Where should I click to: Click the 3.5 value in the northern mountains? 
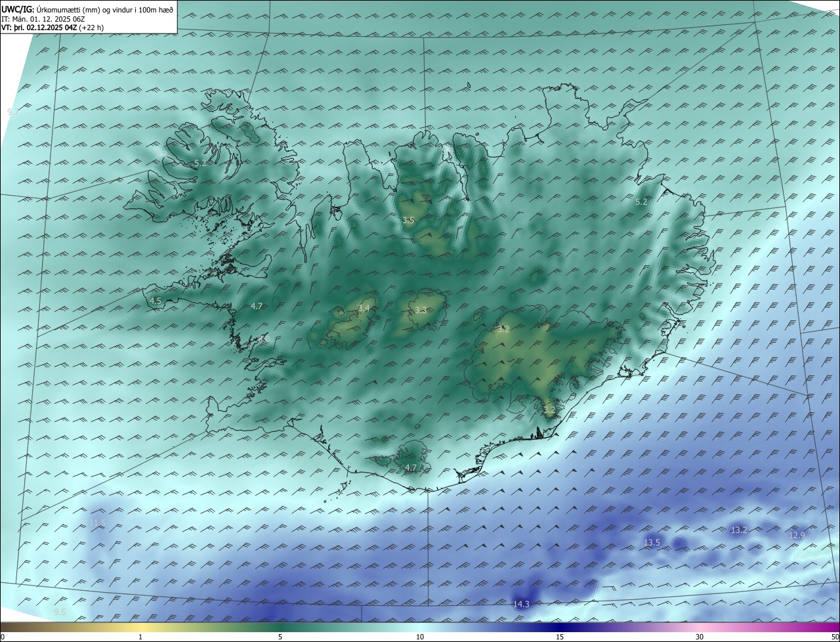pos(408,221)
